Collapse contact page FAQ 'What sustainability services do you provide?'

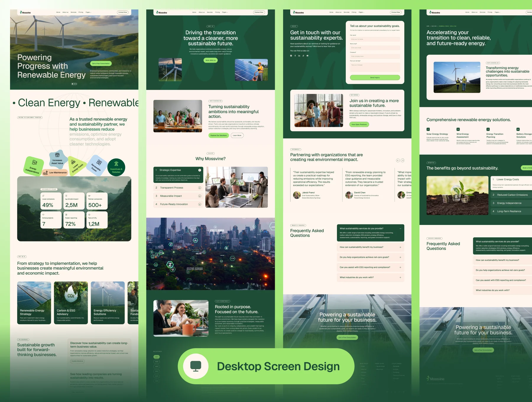tap(400, 228)
